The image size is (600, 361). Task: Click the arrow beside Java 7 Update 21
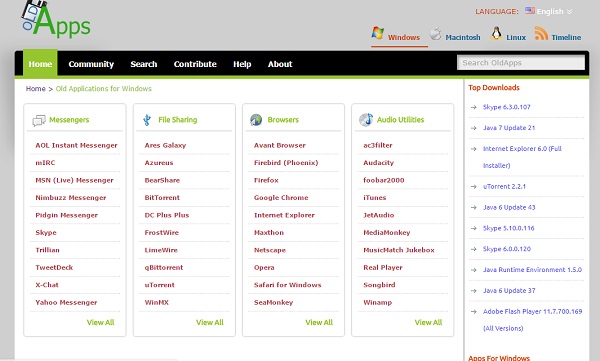tap(474, 128)
